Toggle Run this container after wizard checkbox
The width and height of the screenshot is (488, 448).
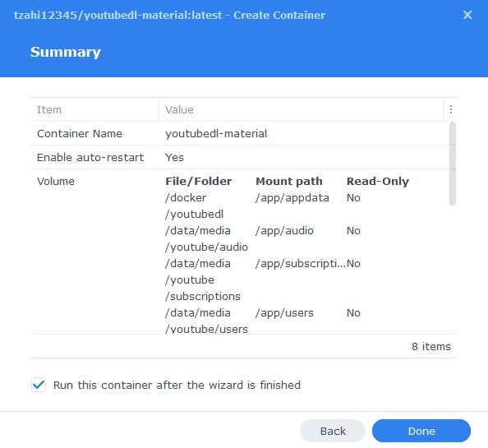[x=39, y=385]
